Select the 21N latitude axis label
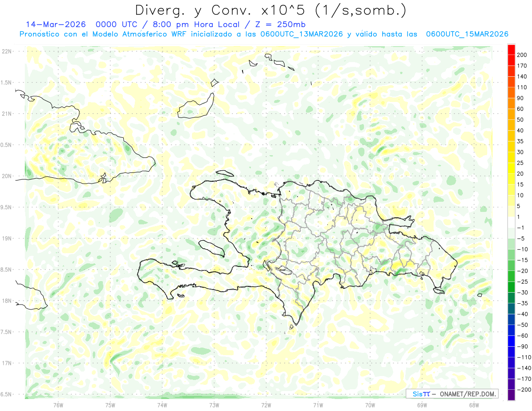The width and height of the screenshot is (532, 411). click(x=7, y=114)
